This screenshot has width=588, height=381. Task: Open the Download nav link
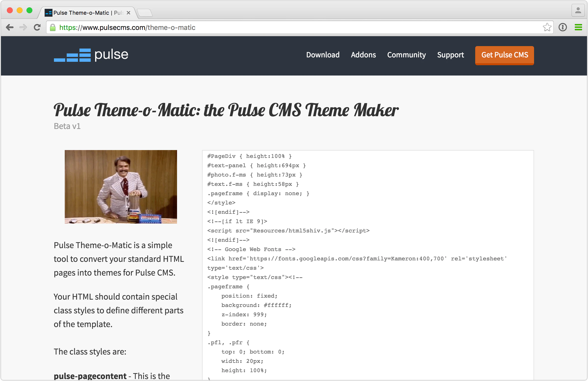pos(323,55)
